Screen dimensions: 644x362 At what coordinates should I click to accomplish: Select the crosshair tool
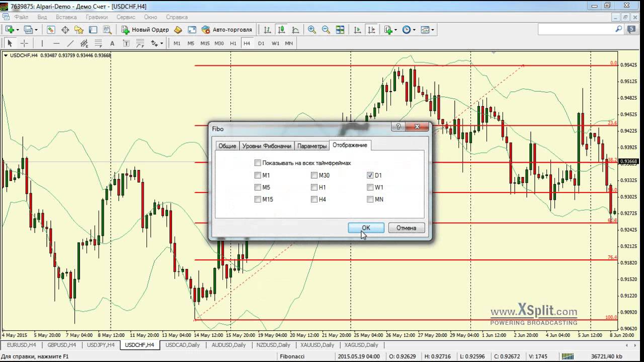point(24,43)
